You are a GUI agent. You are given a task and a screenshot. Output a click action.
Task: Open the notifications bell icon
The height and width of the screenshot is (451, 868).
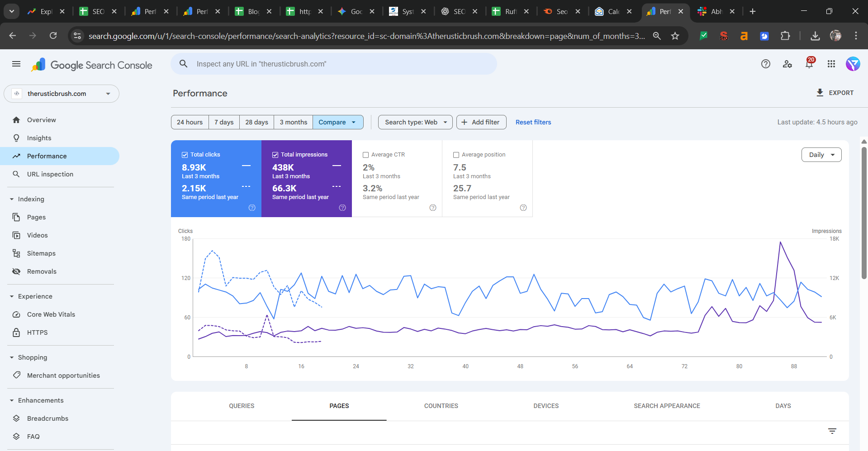[x=809, y=64]
